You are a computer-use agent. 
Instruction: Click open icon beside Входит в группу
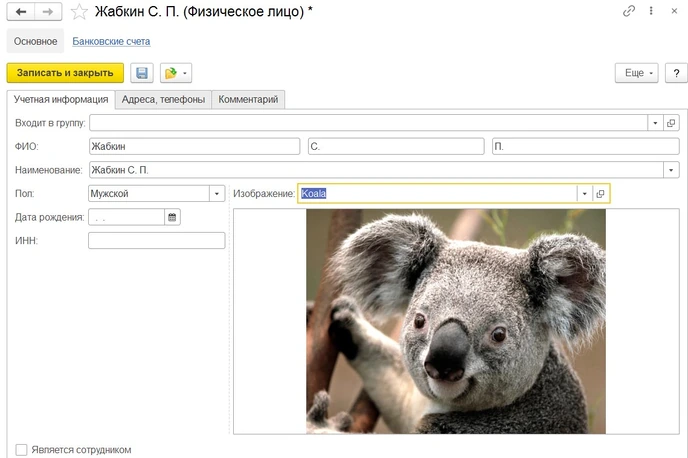[x=671, y=123]
